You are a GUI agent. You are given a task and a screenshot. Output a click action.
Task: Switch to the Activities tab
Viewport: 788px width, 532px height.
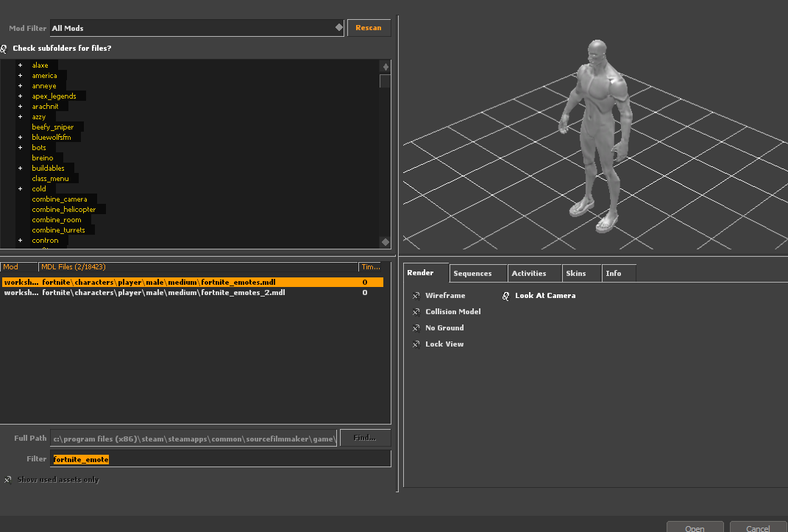(x=529, y=274)
